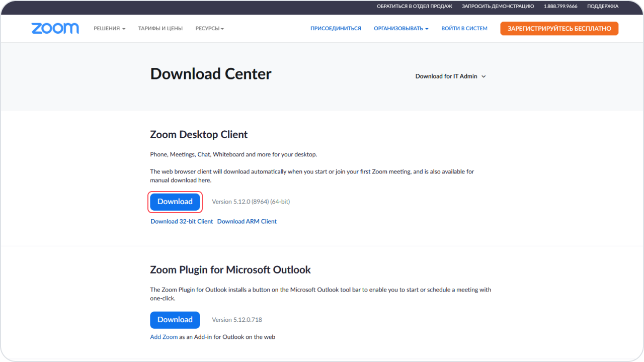Click the 1.888.799.9666 phone number
Viewport: 644px width, 362px height.
click(560, 7)
